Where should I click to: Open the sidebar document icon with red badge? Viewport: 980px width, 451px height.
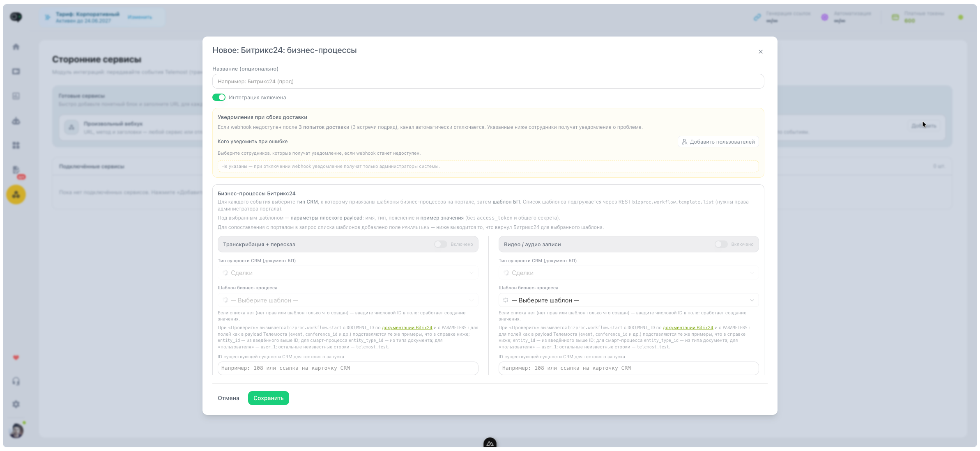tap(16, 170)
